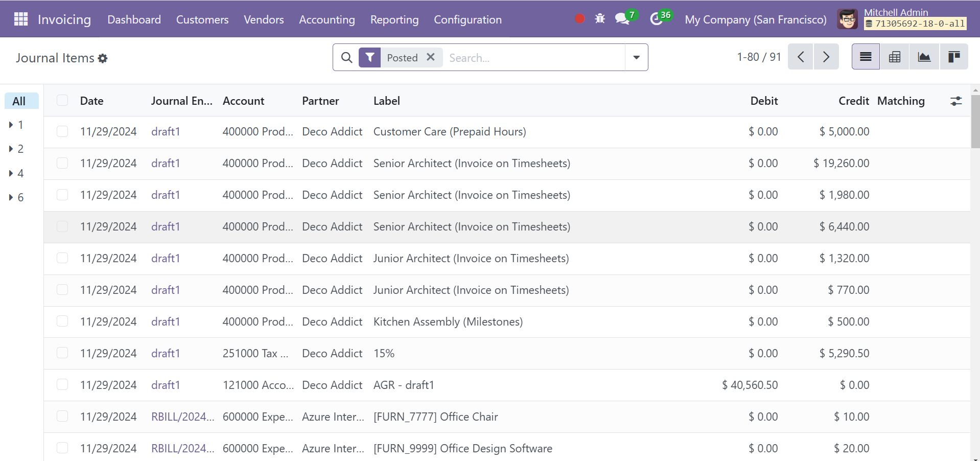Sort by the Journal Entry column header
The image size is (980, 461).
pyautogui.click(x=182, y=101)
